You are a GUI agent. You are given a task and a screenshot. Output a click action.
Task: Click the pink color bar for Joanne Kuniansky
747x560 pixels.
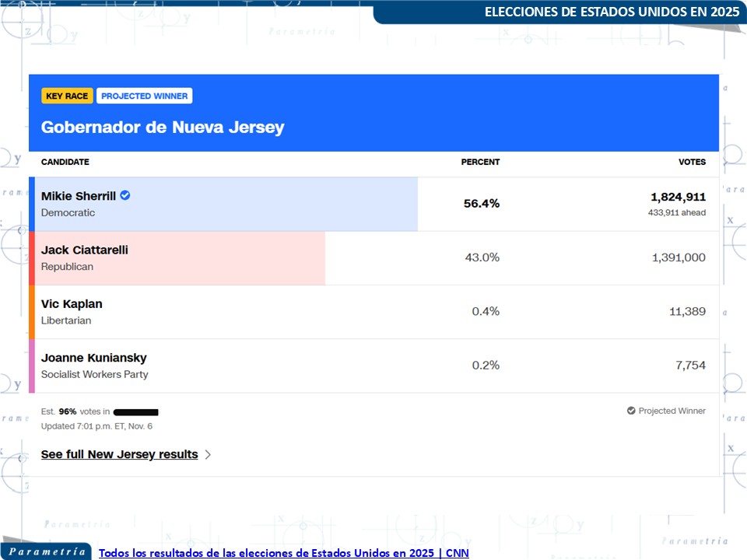click(32, 366)
